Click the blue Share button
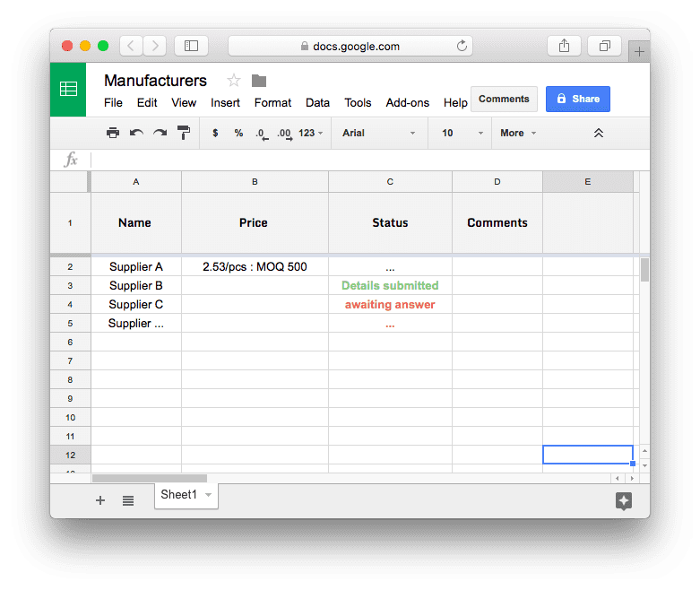 coord(578,99)
